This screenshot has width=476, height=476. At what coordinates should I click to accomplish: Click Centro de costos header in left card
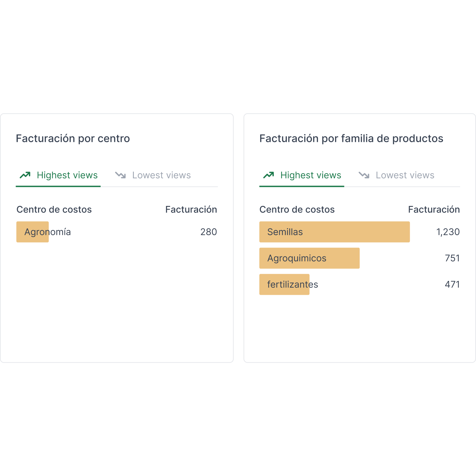(54, 209)
